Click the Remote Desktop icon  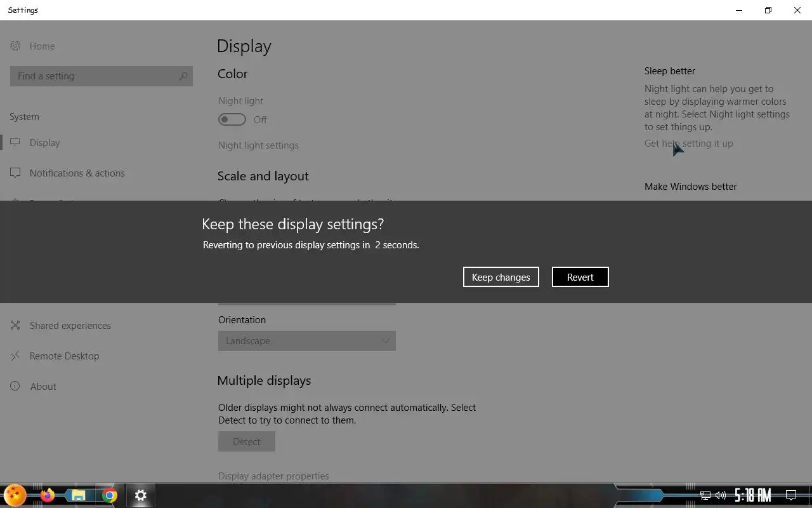pos(15,356)
